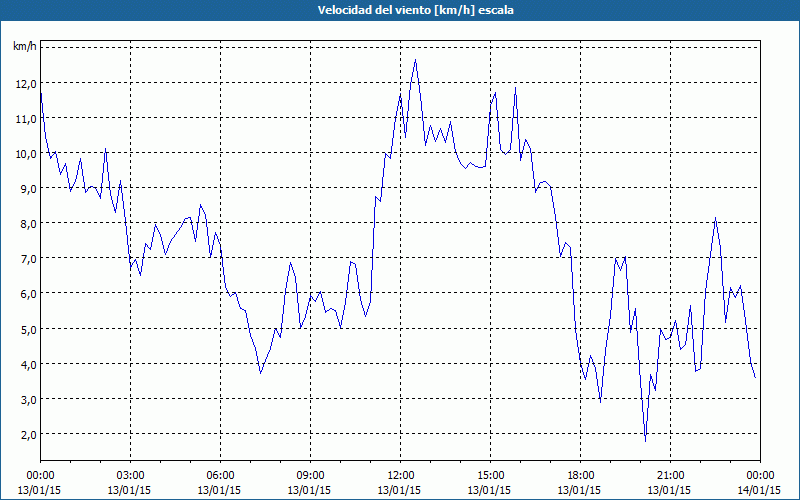Select the 2,0 y-axis label
Image resolution: width=800 pixels, height=500 pixels.
pos(30,435)
